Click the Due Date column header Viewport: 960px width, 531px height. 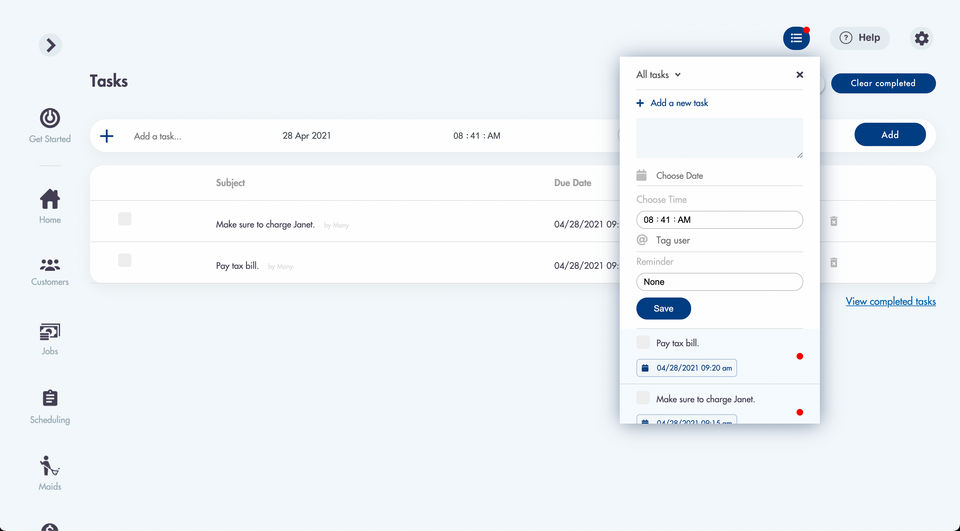point(572,183)
